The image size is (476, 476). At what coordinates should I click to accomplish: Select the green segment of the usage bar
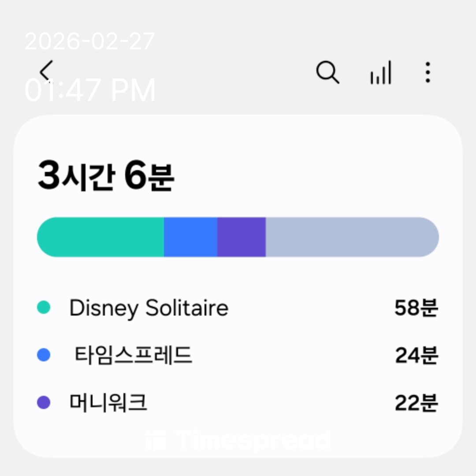(x=100, y=237)
